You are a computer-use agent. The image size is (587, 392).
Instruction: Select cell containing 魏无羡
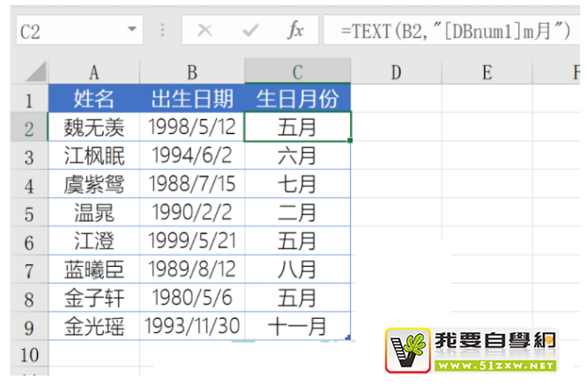93,128
